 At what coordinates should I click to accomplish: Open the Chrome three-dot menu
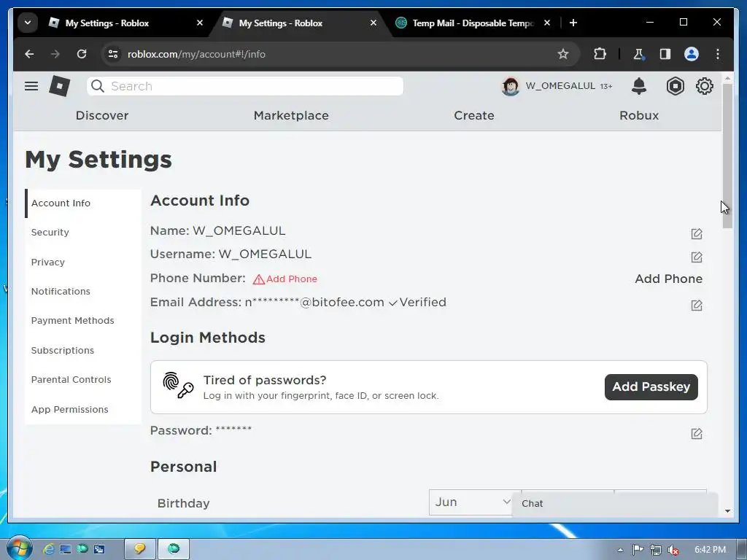(x=718, y=54)
